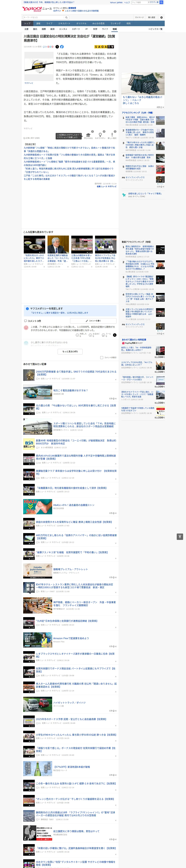Open the ランキング tab
186x868 pixels.
(x=115, y=24)
